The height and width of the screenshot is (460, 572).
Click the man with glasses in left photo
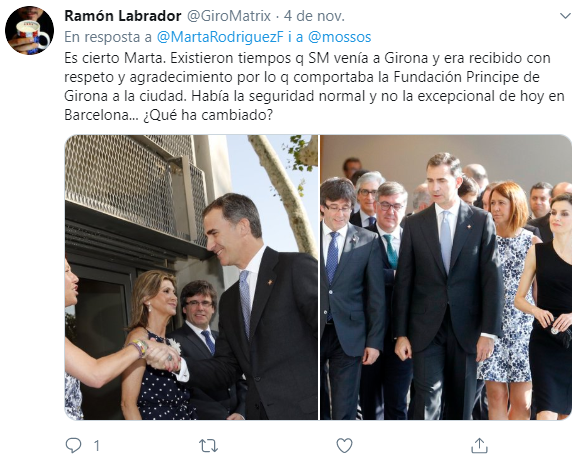pos(199,317)
